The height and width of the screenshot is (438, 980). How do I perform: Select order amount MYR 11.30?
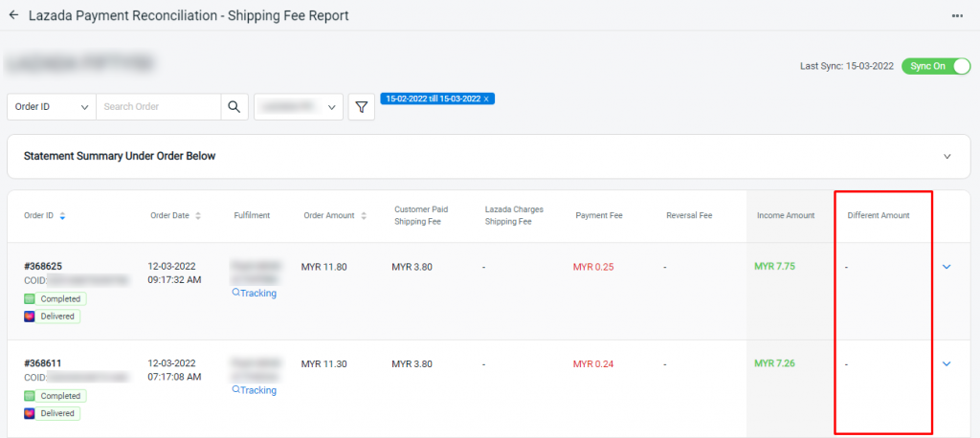coord(323,363)
